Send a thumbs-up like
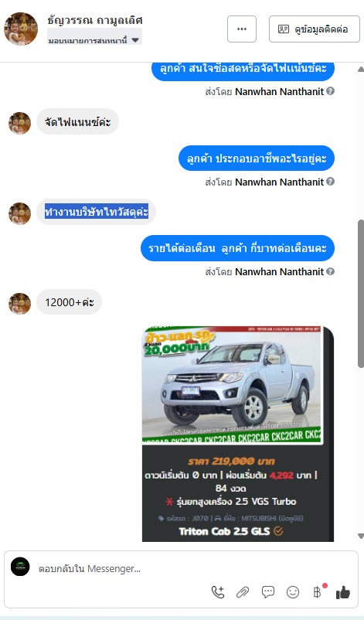This screenshot has height=620, width=364. (x=343, y=592)
